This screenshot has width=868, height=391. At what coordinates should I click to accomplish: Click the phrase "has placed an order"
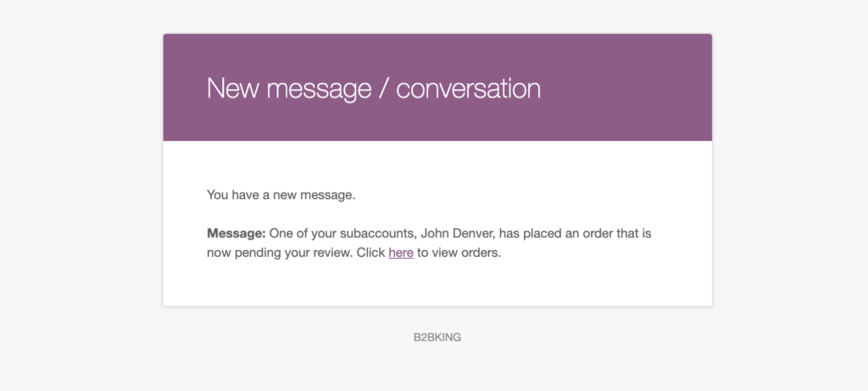click(x=546, y=234)
